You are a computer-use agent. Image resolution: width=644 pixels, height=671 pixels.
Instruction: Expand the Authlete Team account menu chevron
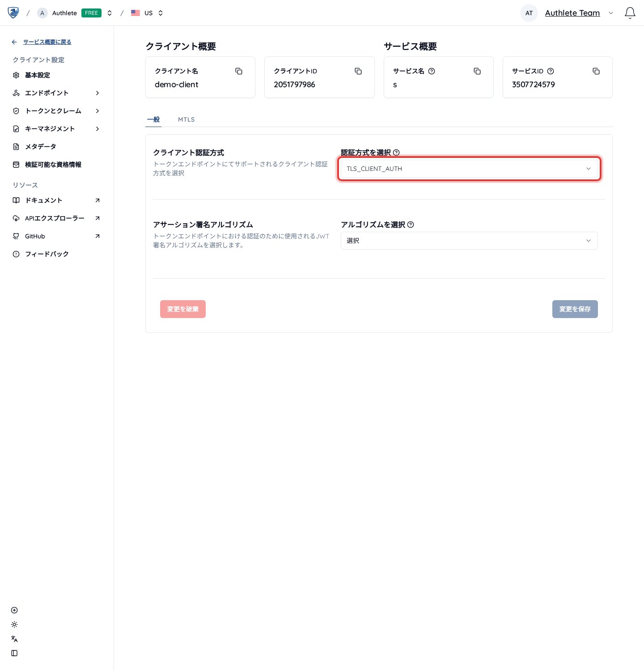coord(611,13)
